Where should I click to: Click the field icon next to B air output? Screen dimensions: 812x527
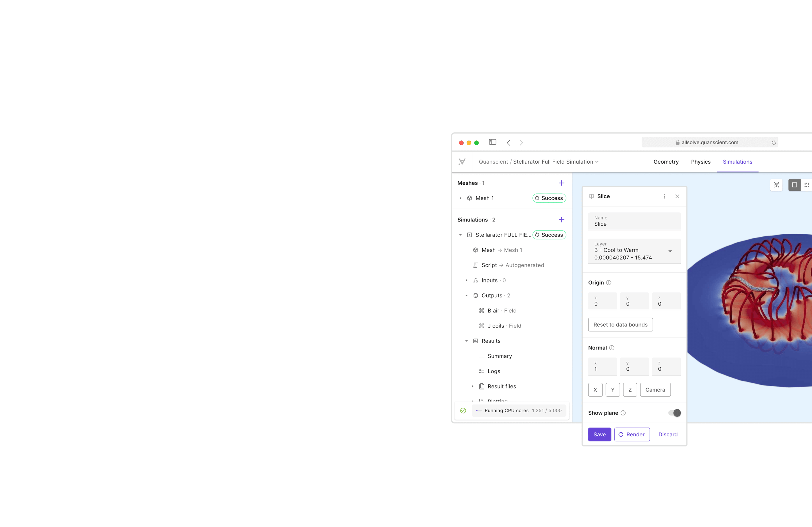point(482,310)
